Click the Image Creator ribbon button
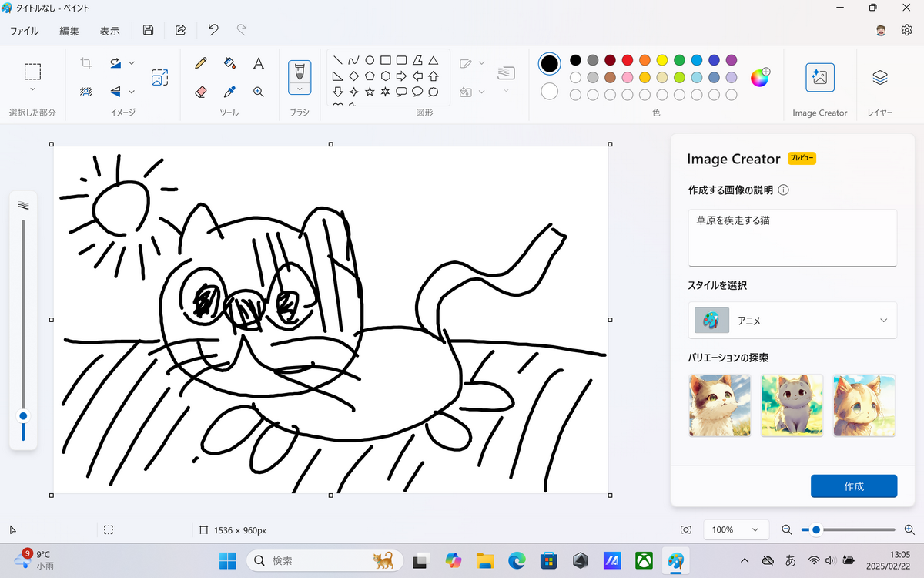 [819, 77]
